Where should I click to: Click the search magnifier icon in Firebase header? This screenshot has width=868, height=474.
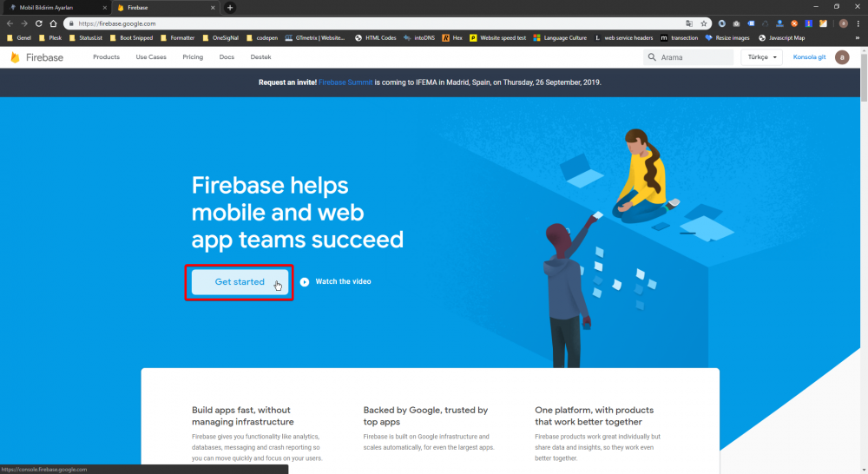(652, 57)
